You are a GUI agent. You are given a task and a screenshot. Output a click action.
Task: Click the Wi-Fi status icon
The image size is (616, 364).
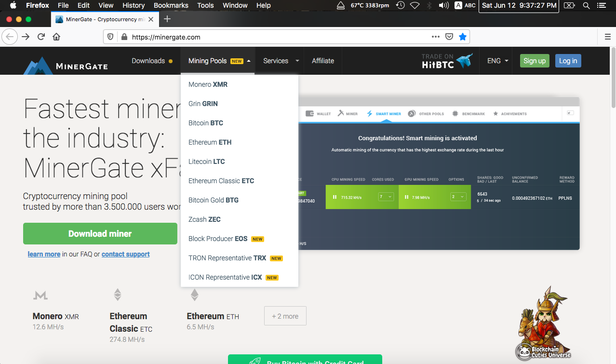point(415,5)
